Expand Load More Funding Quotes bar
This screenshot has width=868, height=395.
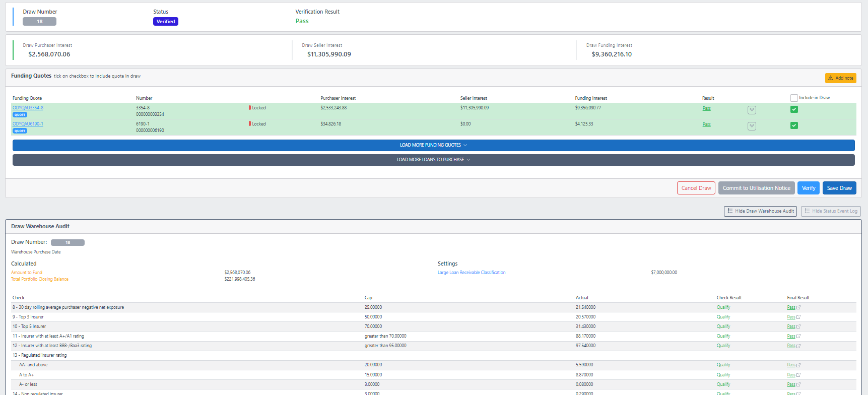433,145
